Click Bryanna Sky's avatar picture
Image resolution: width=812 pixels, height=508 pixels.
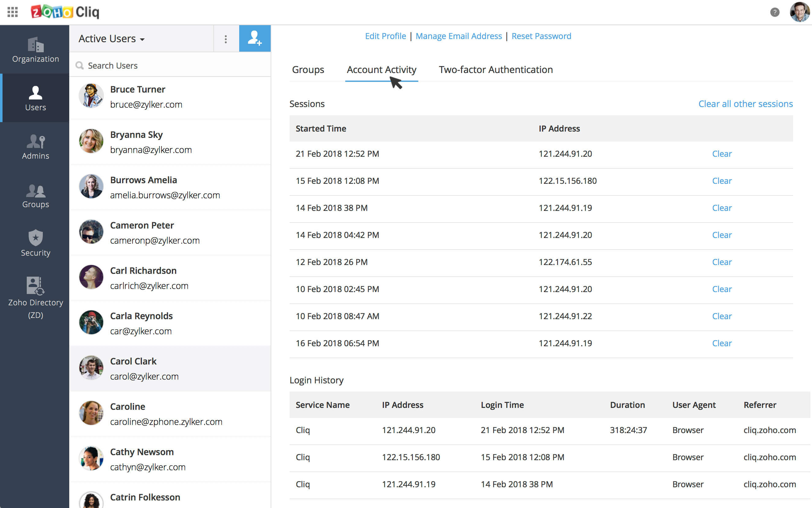(91, 141)
